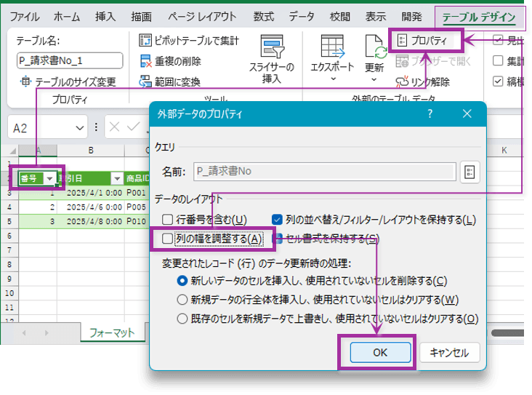Open the 開発 tab
Viewport: 532px width, 395px height.
pyautogui.click(x=411, y=17)
